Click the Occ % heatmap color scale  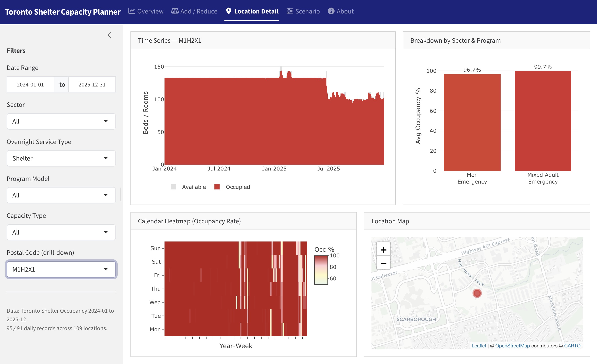(x=321, y=270)
